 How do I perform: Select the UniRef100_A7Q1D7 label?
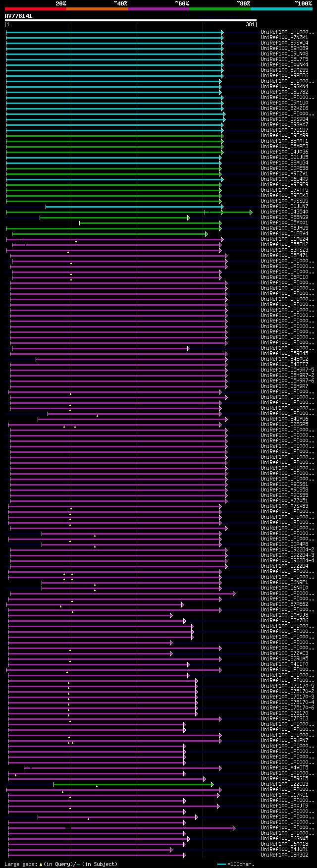coord(284,130)
